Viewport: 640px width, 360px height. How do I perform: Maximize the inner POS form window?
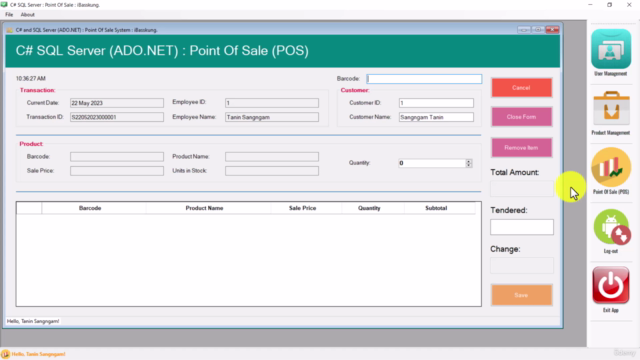coord(538,30)
